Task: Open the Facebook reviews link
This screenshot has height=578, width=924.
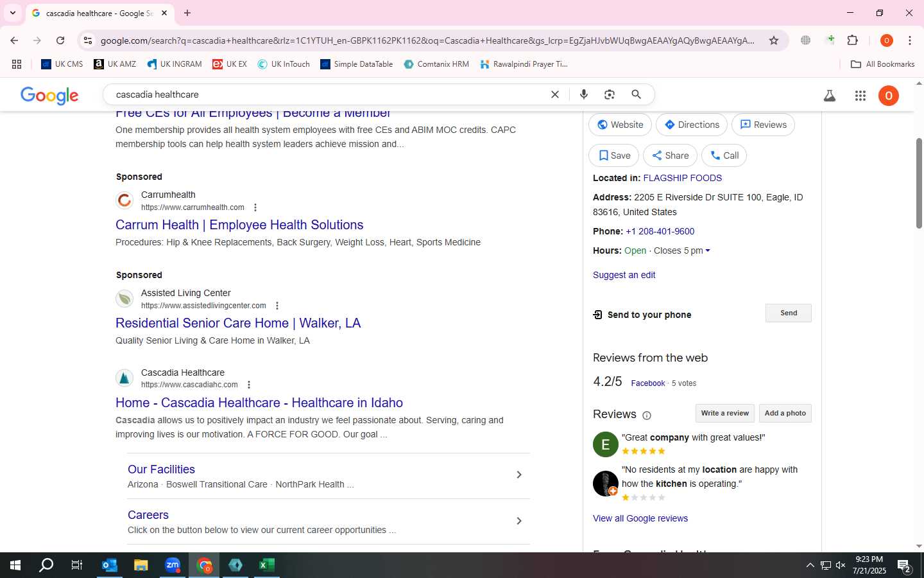Action: (647, 383)
